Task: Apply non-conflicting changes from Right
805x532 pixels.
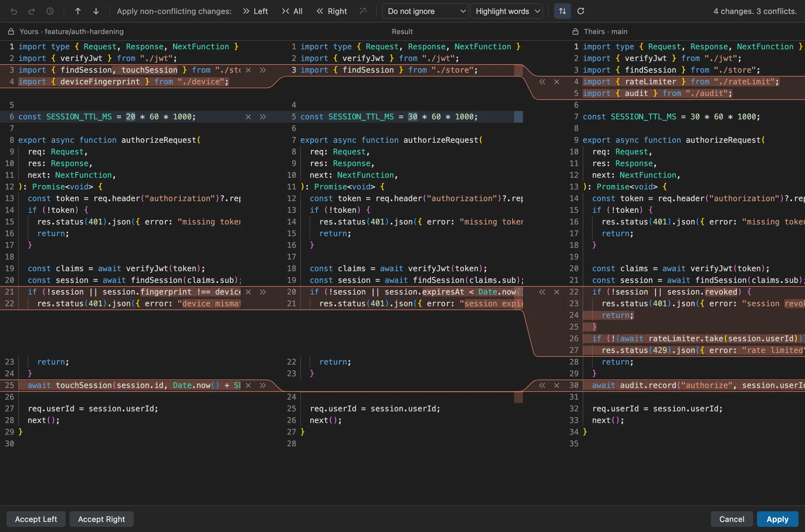Action: click(x=331, y=11)
